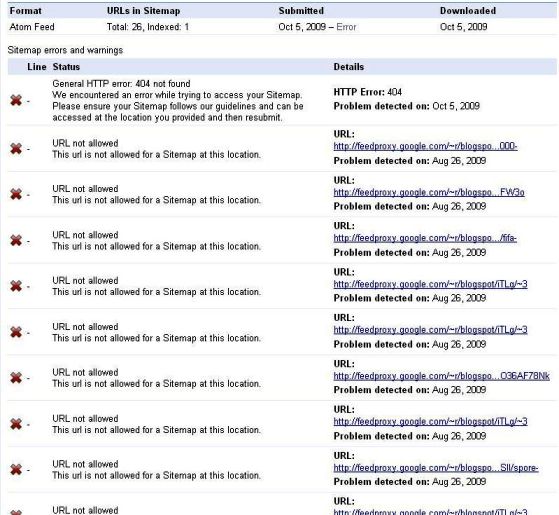Click the Line column header in errors table

[x=37, y=67]
